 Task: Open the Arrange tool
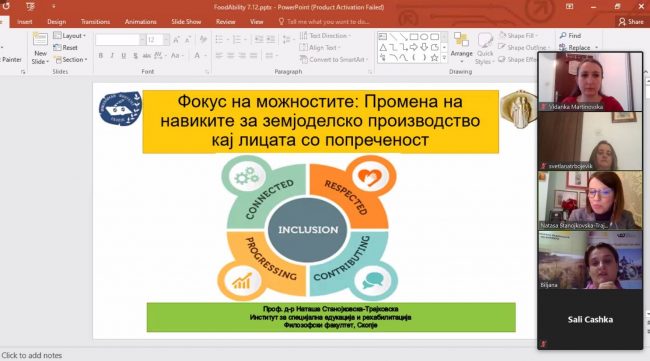[461, 47]
